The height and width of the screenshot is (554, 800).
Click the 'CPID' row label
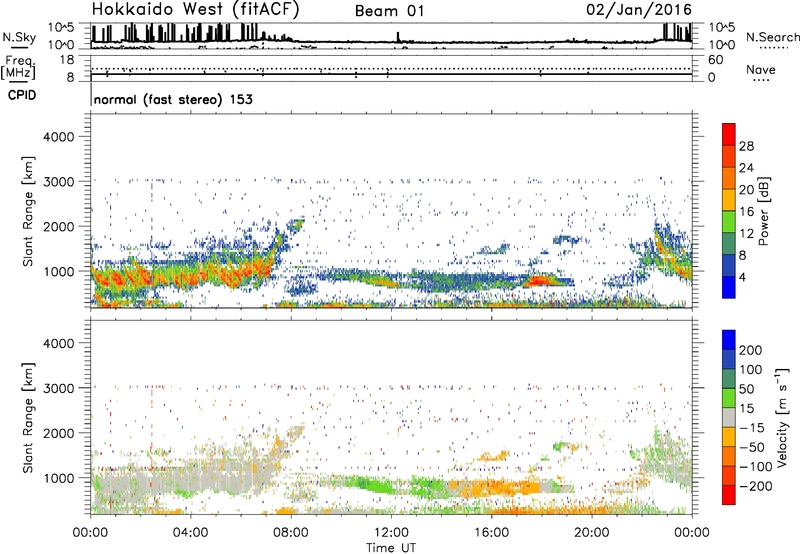click(x=22, y=95)
